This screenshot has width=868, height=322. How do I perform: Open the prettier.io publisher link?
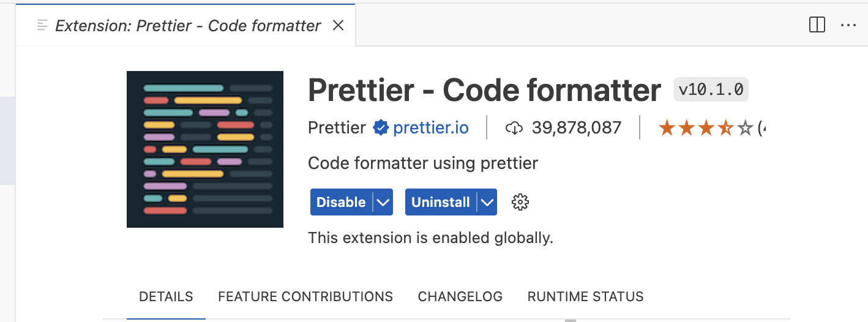point(431,128)
